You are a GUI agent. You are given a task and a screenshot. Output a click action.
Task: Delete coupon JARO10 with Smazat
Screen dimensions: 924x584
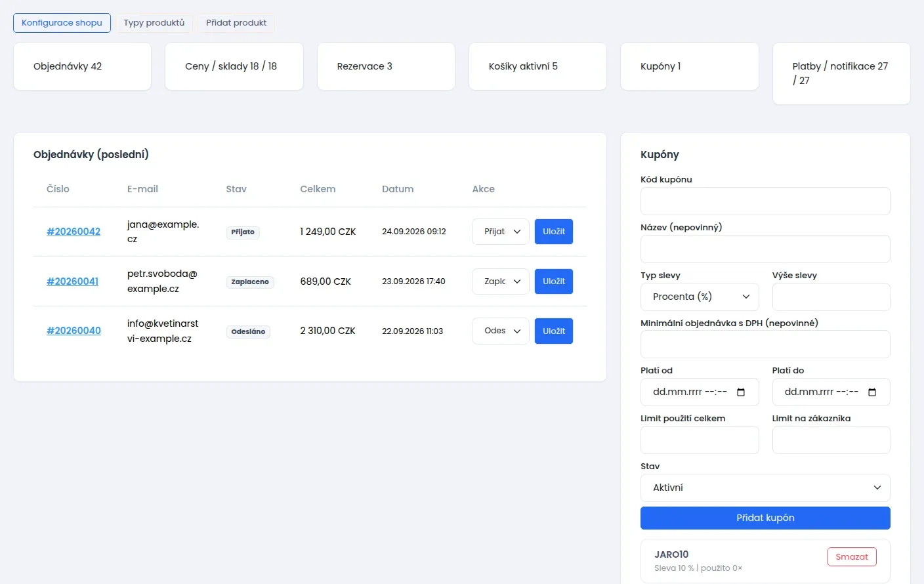(852, 557)
